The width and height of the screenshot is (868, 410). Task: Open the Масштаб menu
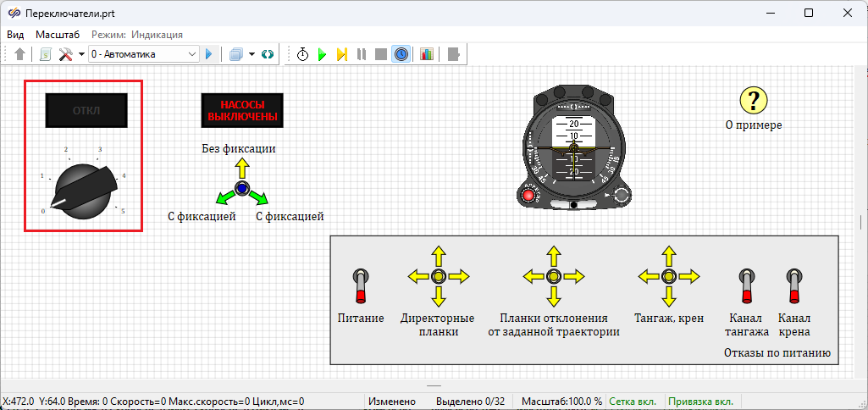[58, 35]
